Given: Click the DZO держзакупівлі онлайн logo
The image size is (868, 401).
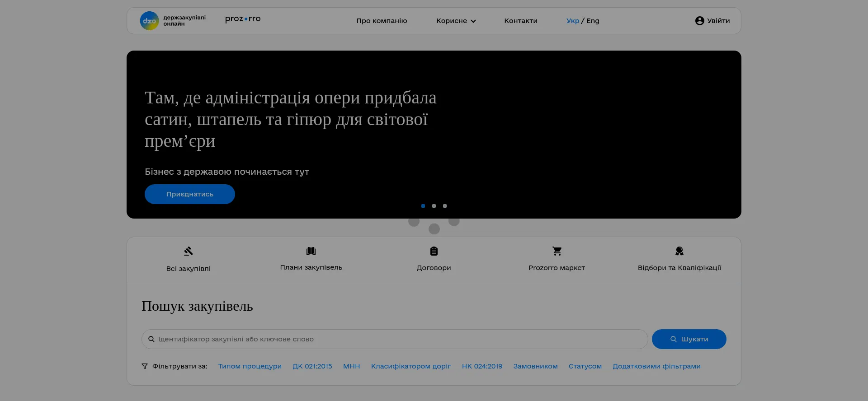Looking at the screenshot, I should pyautogui.click(x=173, y=21).
